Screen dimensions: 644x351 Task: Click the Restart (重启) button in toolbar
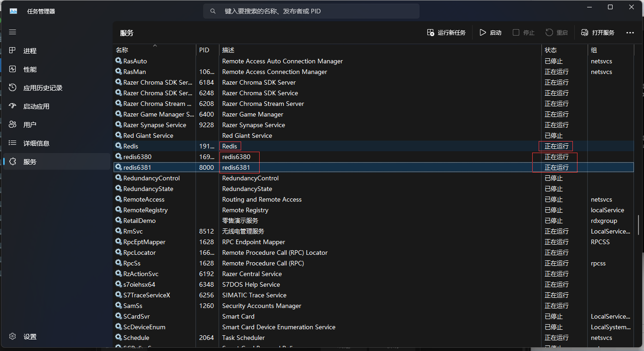[557, 32]
